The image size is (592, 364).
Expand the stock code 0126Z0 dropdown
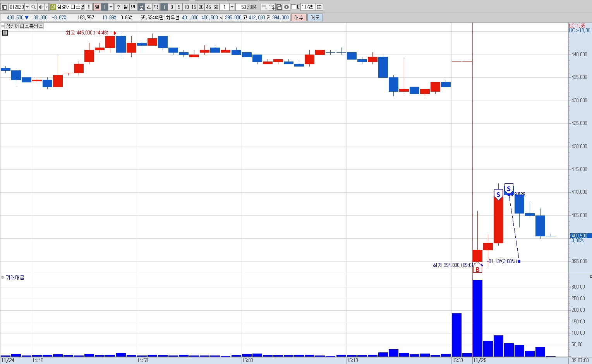point(27,7)
